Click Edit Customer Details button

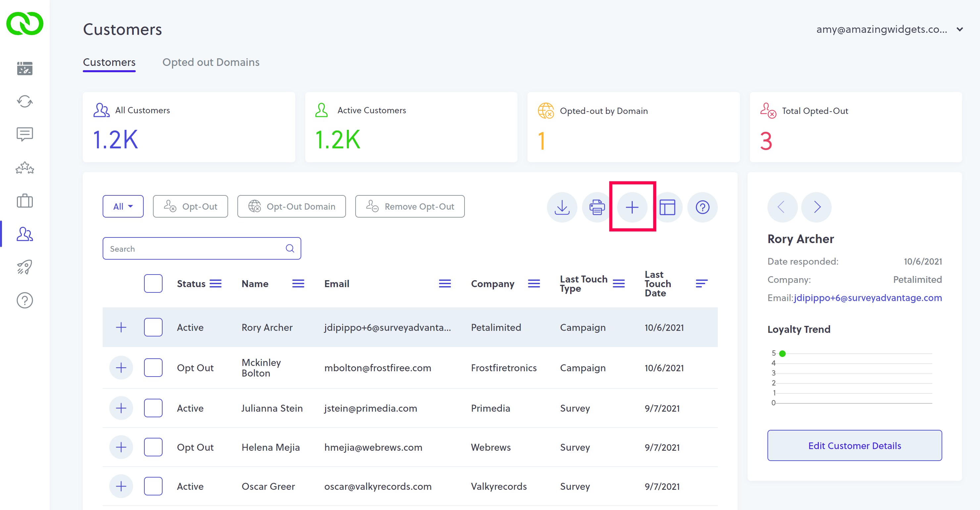pyautogui.click(x=854, y=445)
